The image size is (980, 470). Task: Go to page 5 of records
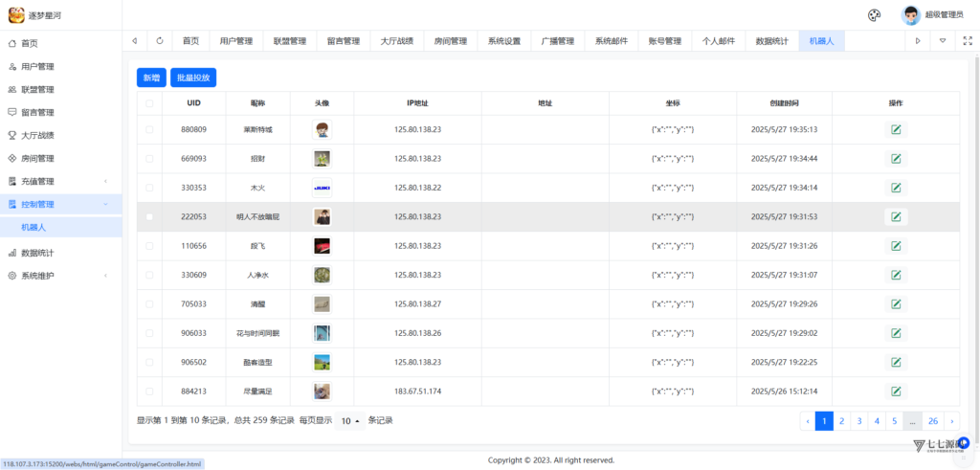click(895, 421)
